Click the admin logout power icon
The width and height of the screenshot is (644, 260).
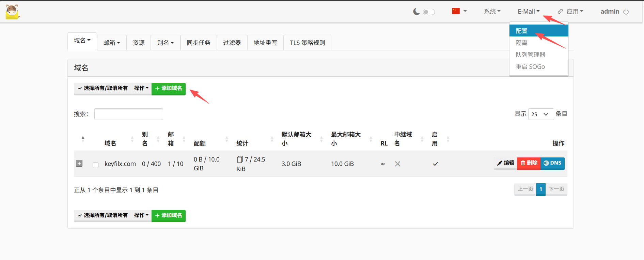click(x=626, y=12)
